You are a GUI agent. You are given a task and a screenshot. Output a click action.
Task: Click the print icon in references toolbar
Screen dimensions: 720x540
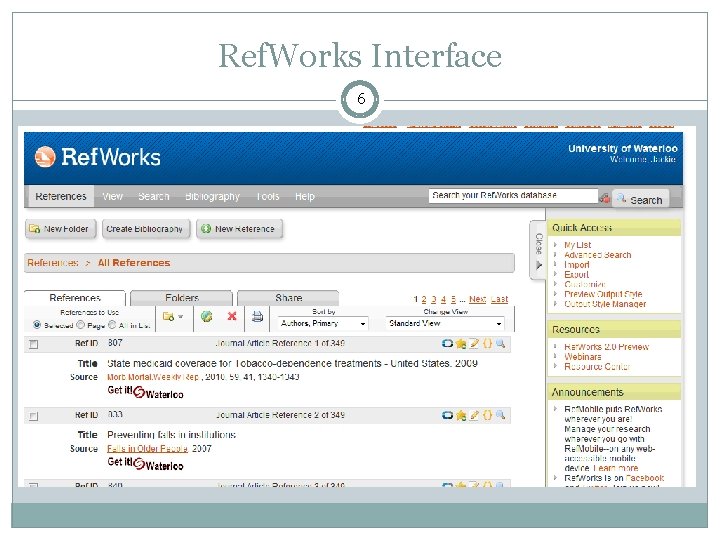(x=258, y=316)
